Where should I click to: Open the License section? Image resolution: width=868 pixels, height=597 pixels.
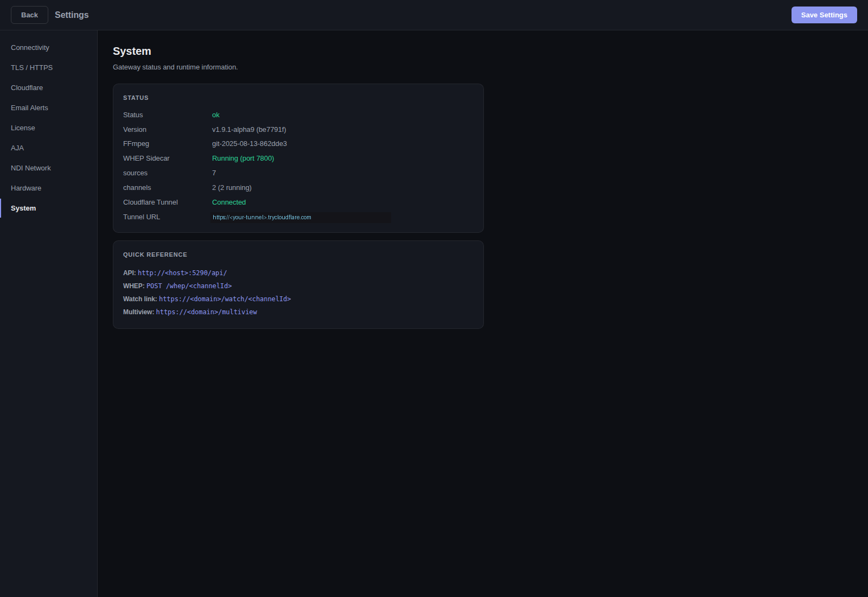click(x=49, y=128)
